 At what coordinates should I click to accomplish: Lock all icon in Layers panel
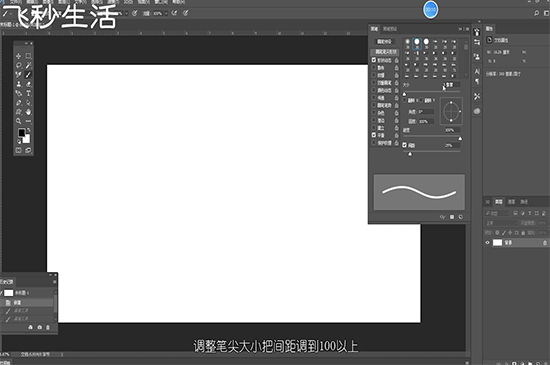point(523,232)
